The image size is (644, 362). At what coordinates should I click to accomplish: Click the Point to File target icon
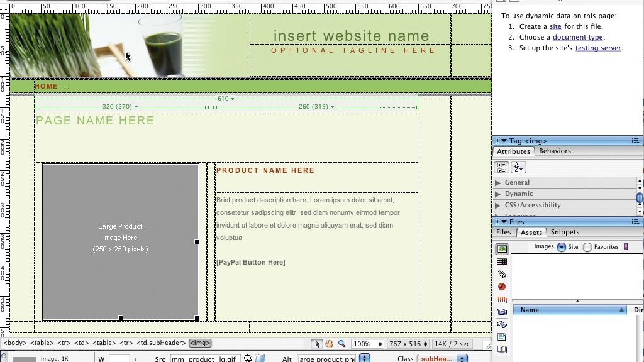(248, 358)
